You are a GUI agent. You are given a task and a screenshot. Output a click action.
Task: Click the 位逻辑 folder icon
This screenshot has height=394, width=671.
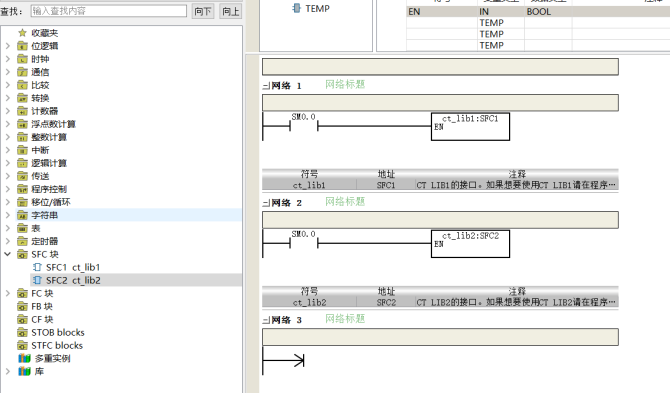[22, 46]
